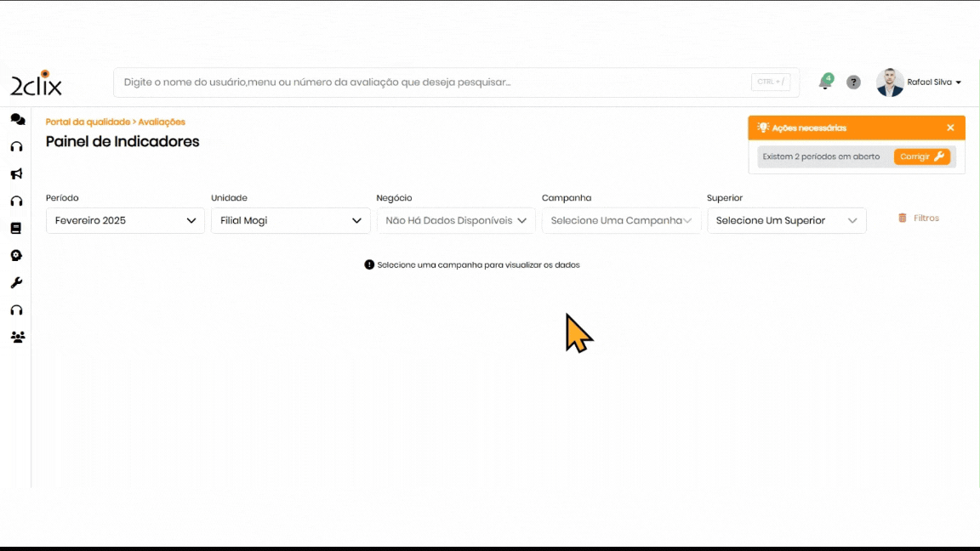Open the users group sidebar icon

(x=17, y=338)
